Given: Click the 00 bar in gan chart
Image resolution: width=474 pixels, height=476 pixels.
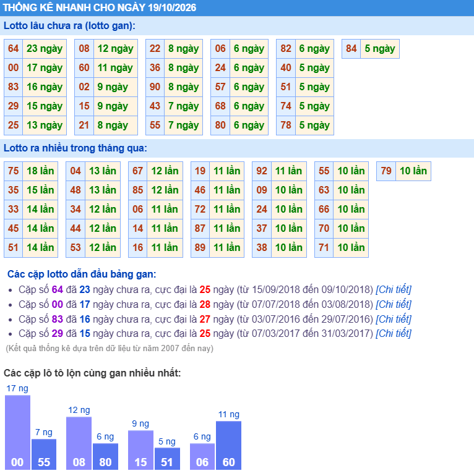Looking at the screenshot, I should (17, 432).
